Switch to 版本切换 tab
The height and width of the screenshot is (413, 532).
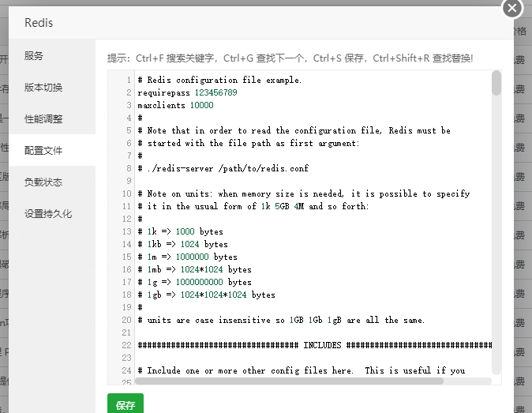click(x=43, y=87)
